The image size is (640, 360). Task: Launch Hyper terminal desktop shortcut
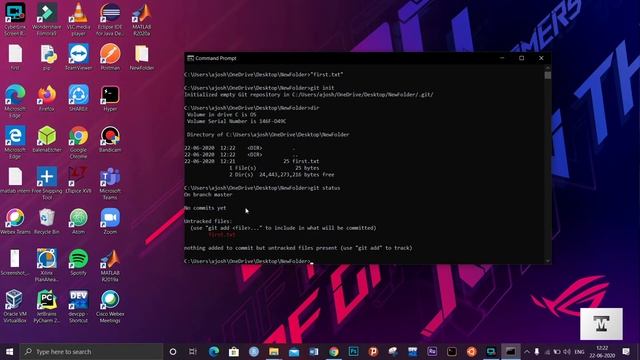(110, 98)
